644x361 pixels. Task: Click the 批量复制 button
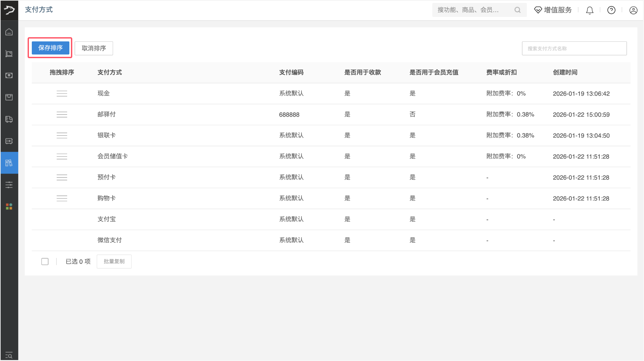114,262
